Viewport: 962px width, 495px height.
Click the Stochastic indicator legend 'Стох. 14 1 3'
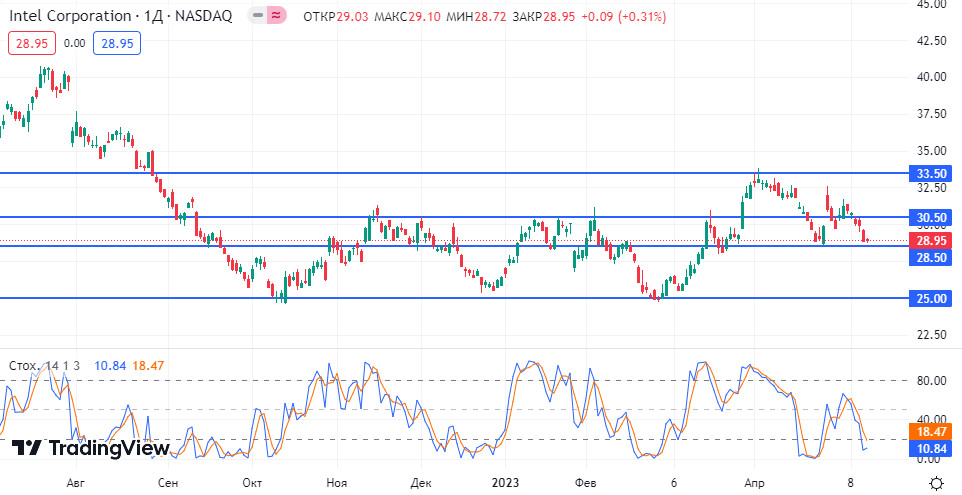pos(44,366)
